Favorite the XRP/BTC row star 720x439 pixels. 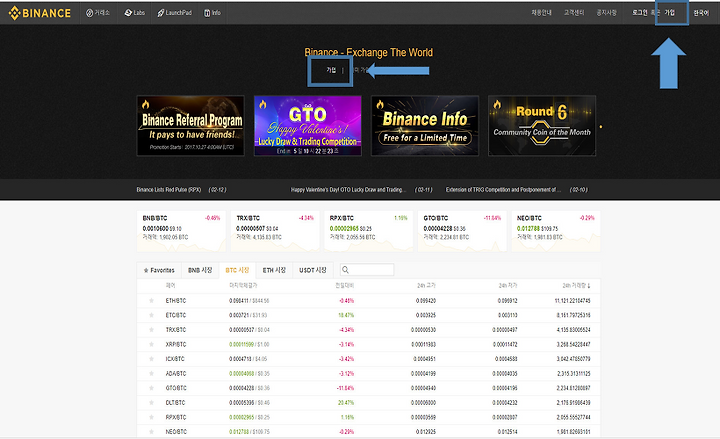(151, 344)
